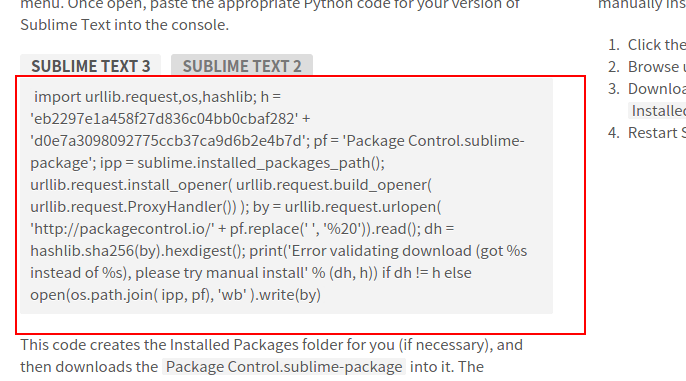686x381 pixels.
Task: Click the inline 'Package Control.sublime-package' code below the block
Action: (x=284, y=367)
